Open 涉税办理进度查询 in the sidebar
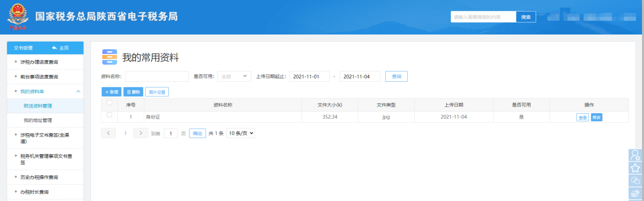 [x=39, y=62]
